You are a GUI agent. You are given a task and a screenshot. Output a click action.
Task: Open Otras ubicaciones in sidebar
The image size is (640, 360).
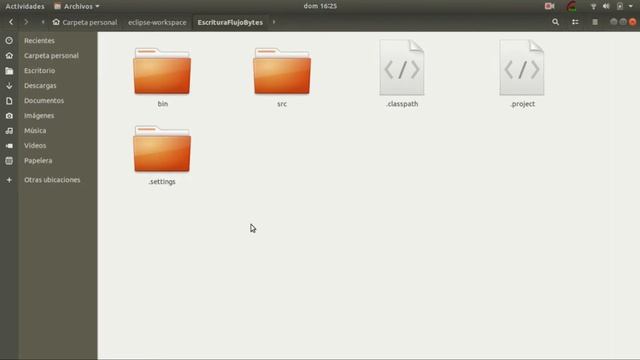[52, 180]
